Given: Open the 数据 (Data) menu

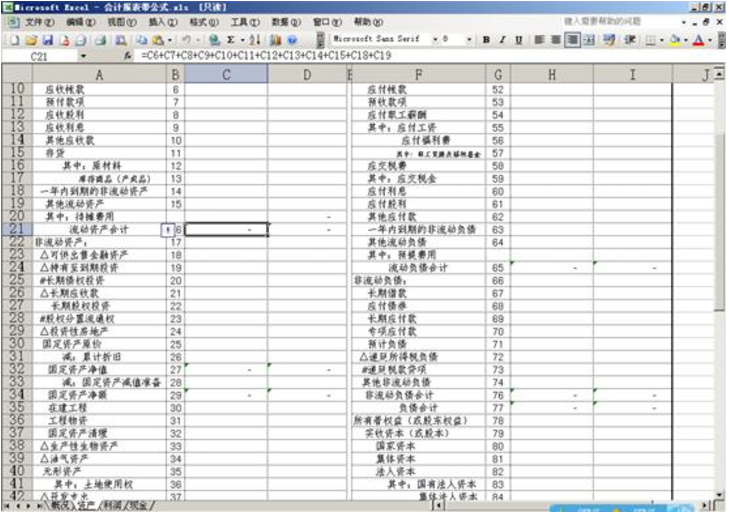Looking at the screenshot, I should click(x=286, y=22).
